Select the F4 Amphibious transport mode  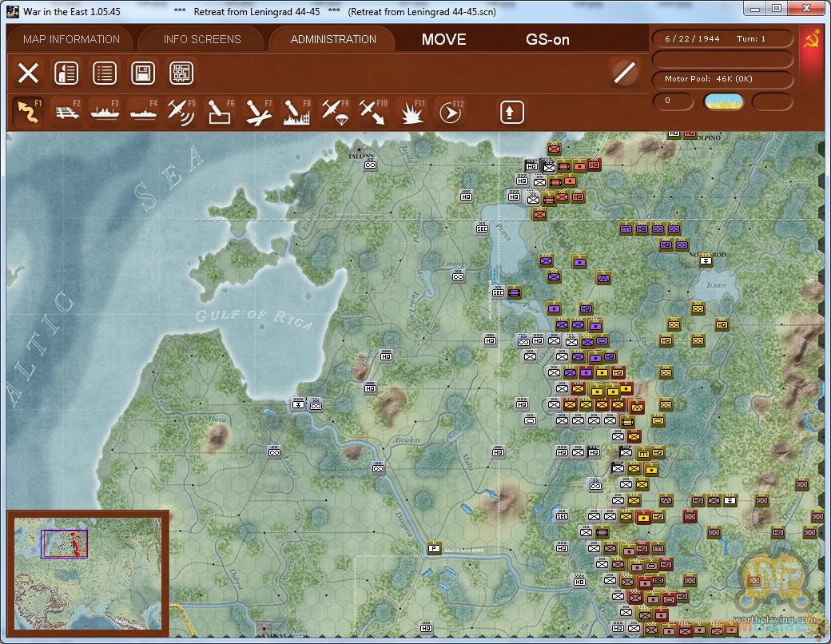[x=143, y=113]
